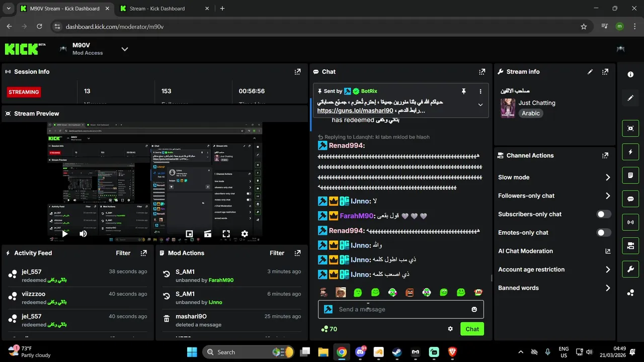The height and width of the screenshot is (362, 644).
Task: Focus the Send a message field
Action: (401, 309)
